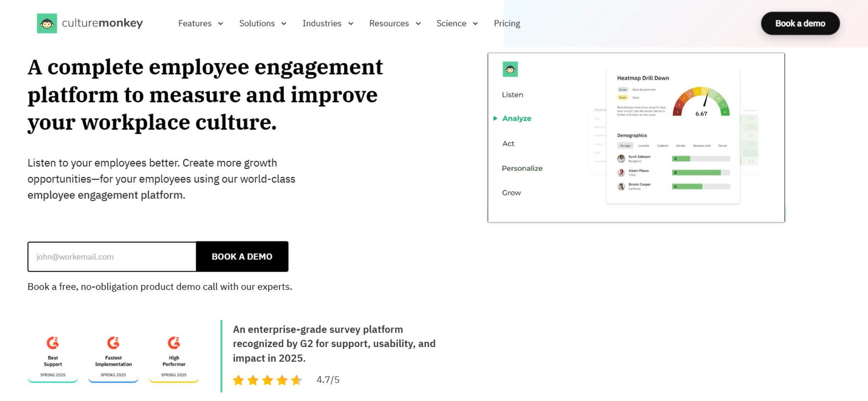This screenshot has width=868, height=401.
Task: Select the monkey icon in the dashboard mockup
Action: coord(511,69)
